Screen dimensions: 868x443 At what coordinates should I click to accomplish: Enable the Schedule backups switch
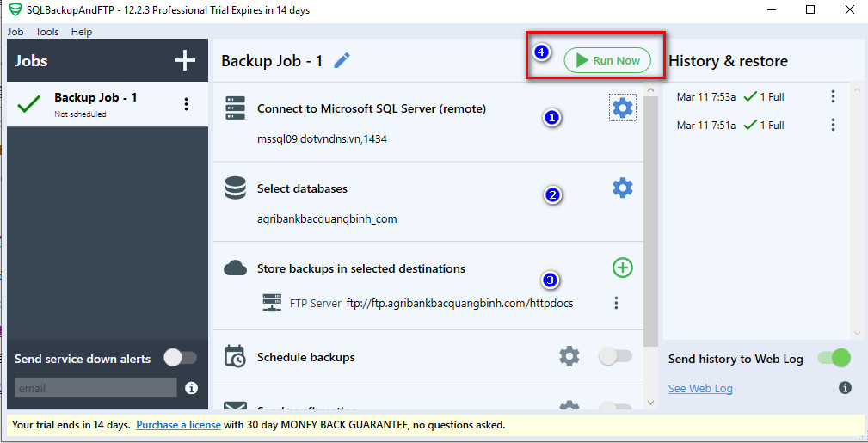coord(616,357)
